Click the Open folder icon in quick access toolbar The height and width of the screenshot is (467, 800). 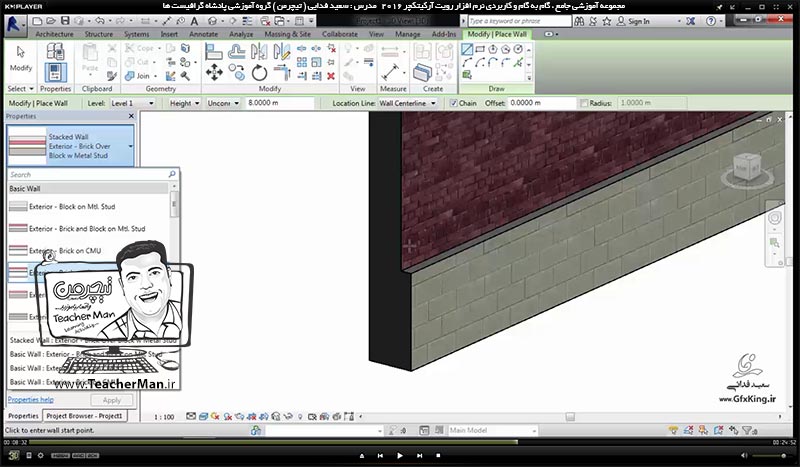(x=51, y=21)
